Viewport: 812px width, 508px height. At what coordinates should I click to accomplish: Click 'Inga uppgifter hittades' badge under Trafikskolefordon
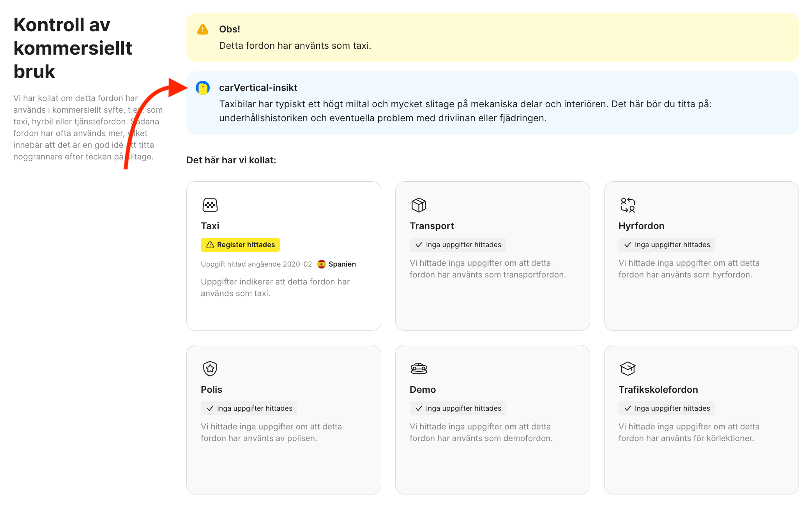click(666, 408)
